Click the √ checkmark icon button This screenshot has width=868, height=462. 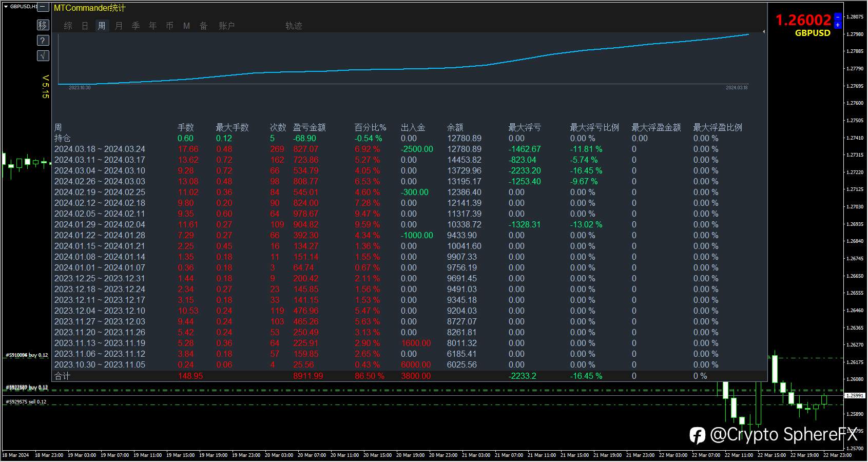tap(43, 55)
